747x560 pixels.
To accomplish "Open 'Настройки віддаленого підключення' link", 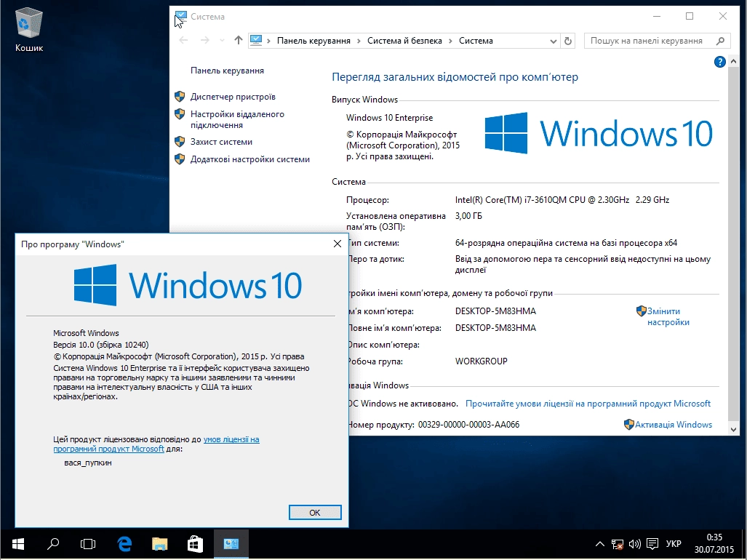I will pos(237,119).
